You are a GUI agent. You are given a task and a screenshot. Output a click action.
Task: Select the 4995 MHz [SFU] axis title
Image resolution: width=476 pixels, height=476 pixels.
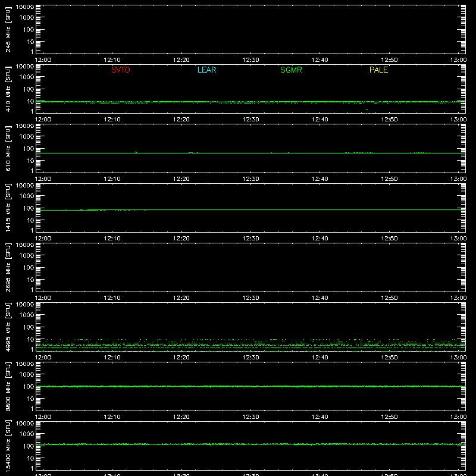point(8,327)
